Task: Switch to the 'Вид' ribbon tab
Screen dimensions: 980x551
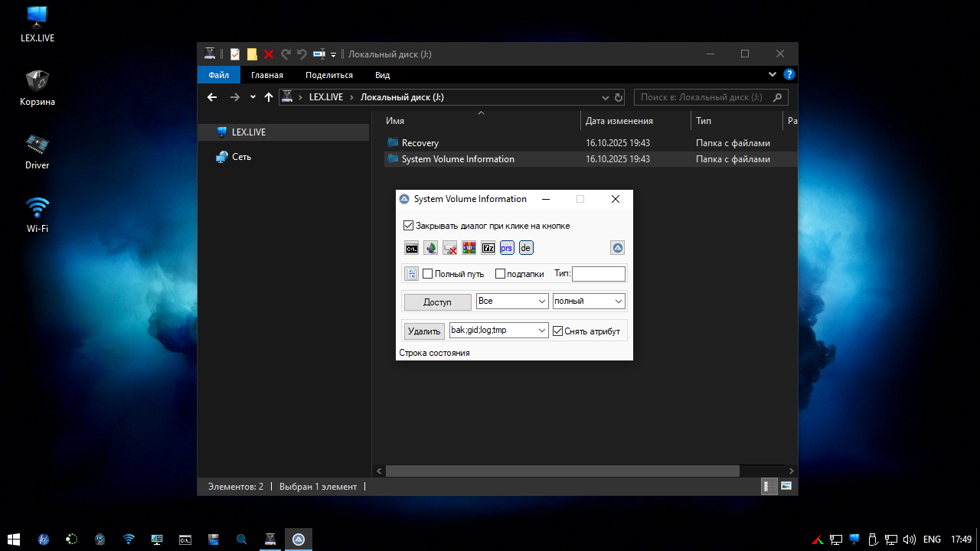Action: click(382, 75)
